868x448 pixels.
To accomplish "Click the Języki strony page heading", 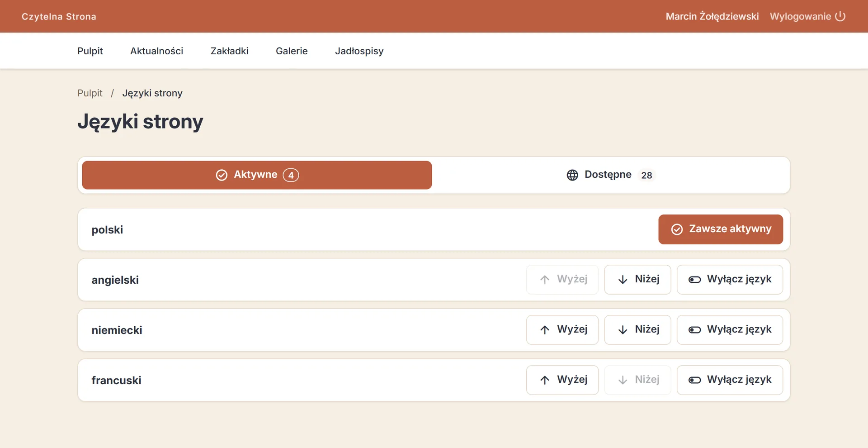I will (140, 122).
